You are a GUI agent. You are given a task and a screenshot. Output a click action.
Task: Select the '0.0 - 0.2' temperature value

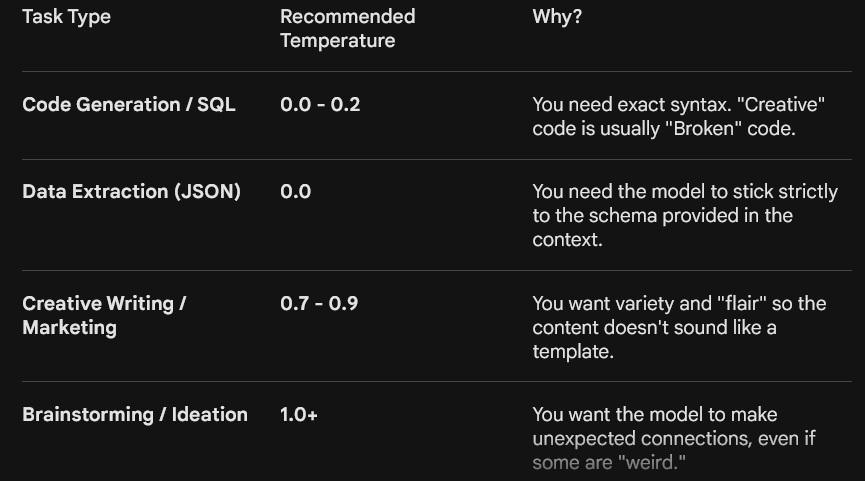pos(320,104)
